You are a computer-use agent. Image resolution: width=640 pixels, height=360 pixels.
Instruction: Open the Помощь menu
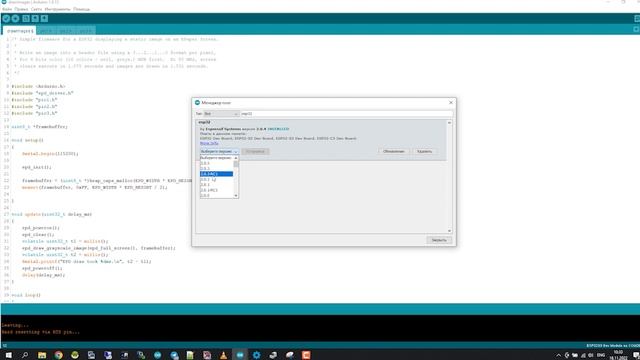click(82, 9)
